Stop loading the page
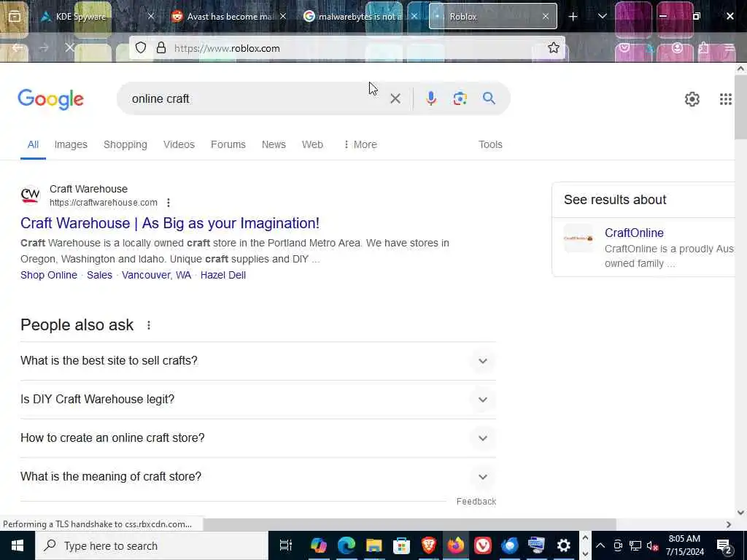 click(x=69, y=47)
